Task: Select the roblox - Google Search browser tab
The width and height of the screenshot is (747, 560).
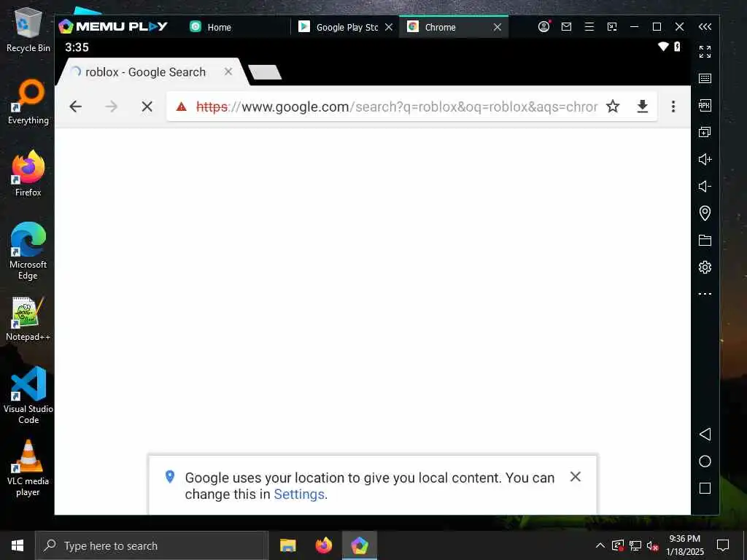Action: coord(145,72)
